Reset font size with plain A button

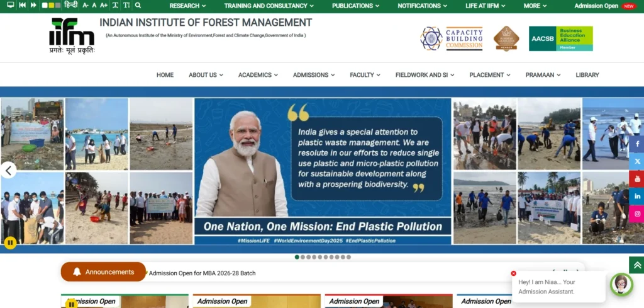click(x=94, y=5)
